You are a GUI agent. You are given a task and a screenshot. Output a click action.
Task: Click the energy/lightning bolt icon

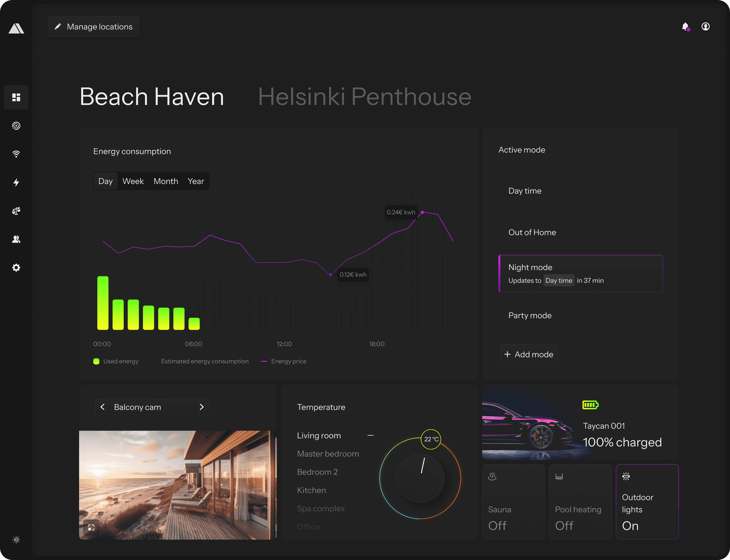16,182
